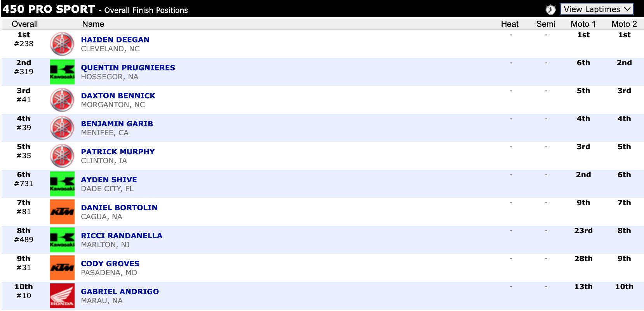Open Quentin Prugnieres rider profile
The height and width of the screenshot is (311, 644).
tap(128, 68)
